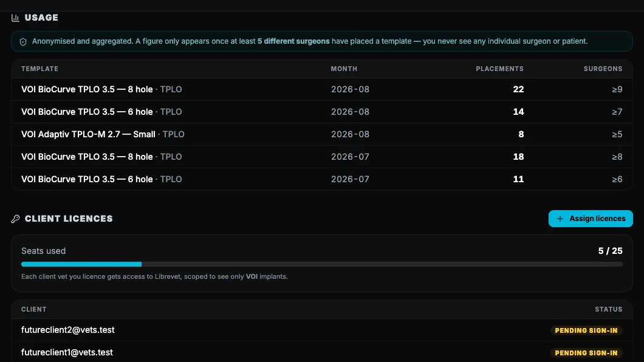Select 6 hole template row for 2026-08
Screen dimensions: 644x362
tap(322, 112)
